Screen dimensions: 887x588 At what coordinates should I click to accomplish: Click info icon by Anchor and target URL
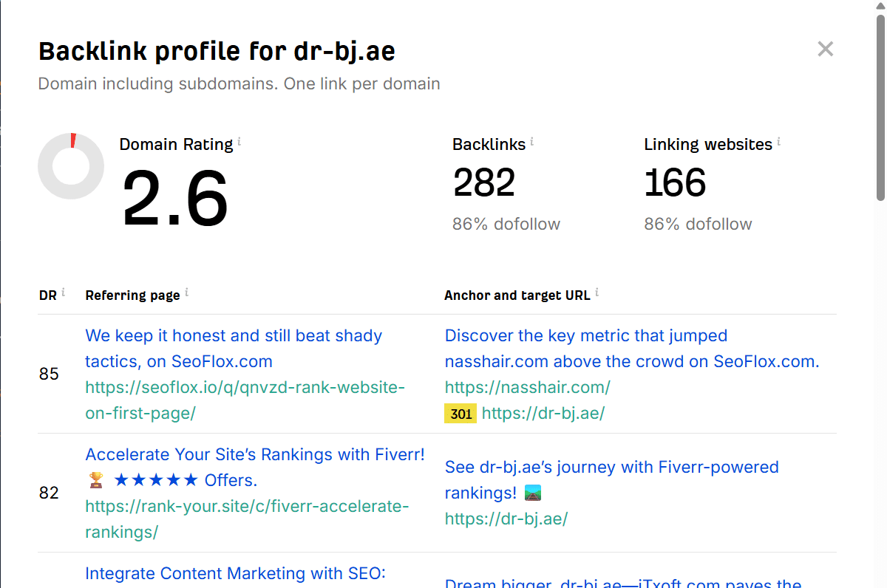(597, 293)
